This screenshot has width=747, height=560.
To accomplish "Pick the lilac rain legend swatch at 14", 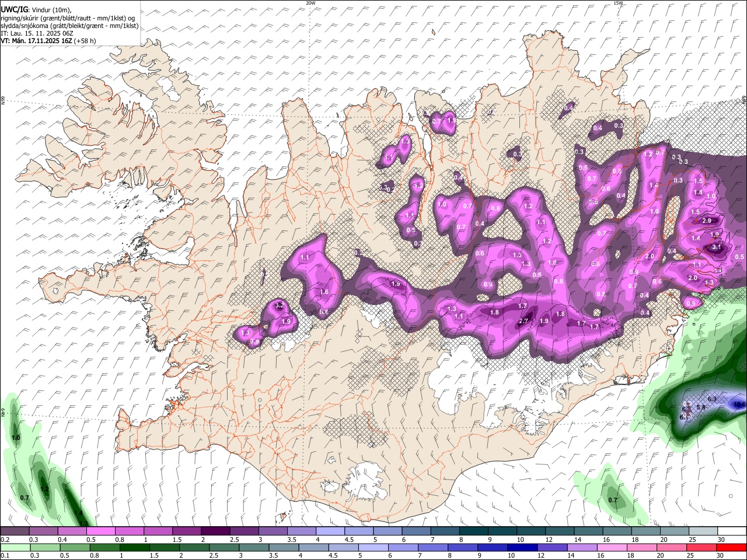I will pyautogui.click(x=582, y=548).
